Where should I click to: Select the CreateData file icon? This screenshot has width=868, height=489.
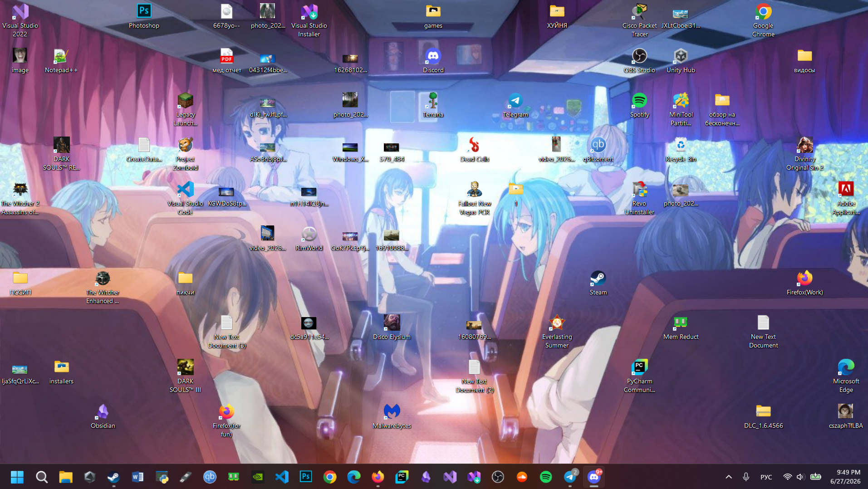pyautogui.click(x=144, y=150)
